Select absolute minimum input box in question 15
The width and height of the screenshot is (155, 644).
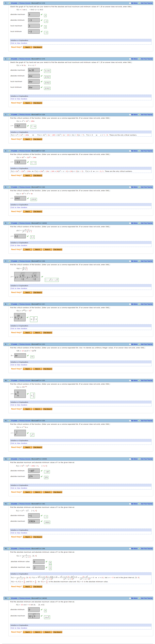pyautogui.click(x=34, y=610)
